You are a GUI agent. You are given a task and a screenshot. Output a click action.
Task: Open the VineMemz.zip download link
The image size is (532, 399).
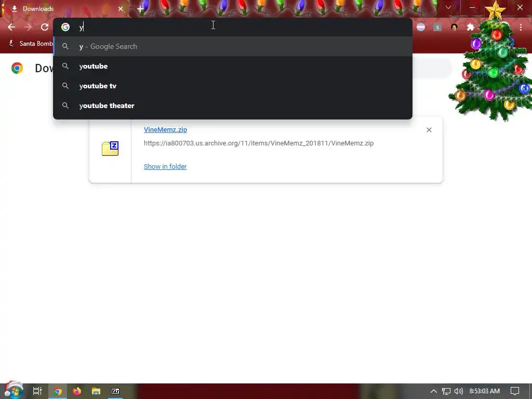165,129
